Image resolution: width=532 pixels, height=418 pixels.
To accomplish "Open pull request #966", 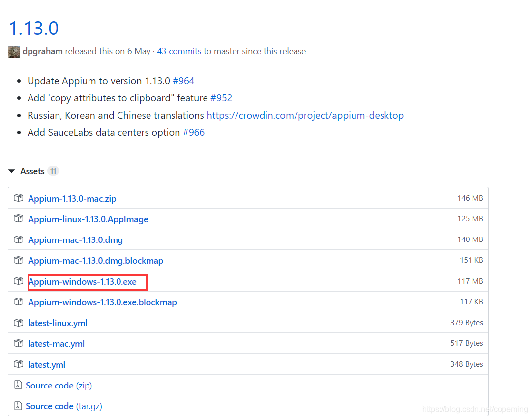I will [194, 132].
